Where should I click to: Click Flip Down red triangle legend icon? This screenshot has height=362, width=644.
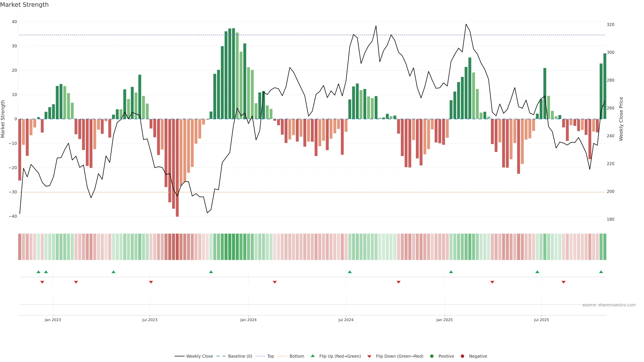[369, 356]
